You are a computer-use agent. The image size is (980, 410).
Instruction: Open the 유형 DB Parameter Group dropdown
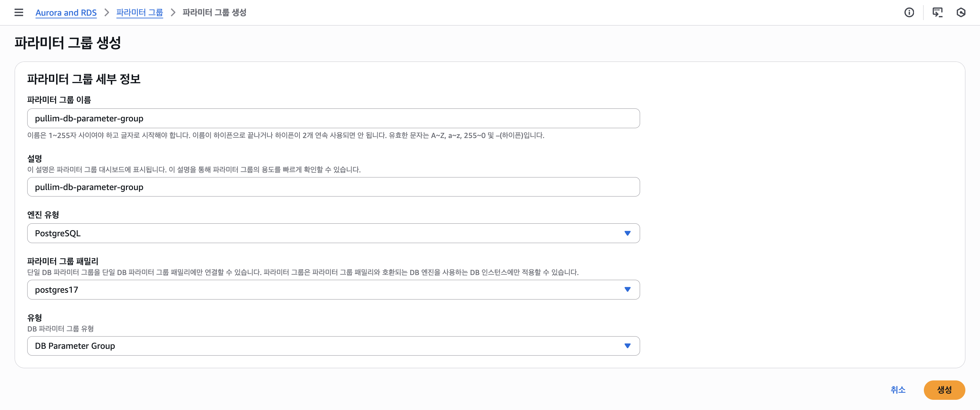pos(333,346)
